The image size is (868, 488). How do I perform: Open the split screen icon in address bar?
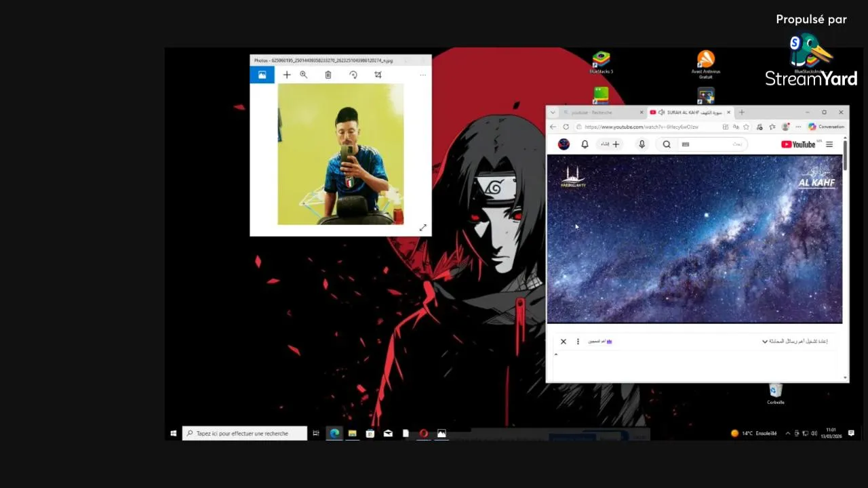726,127
